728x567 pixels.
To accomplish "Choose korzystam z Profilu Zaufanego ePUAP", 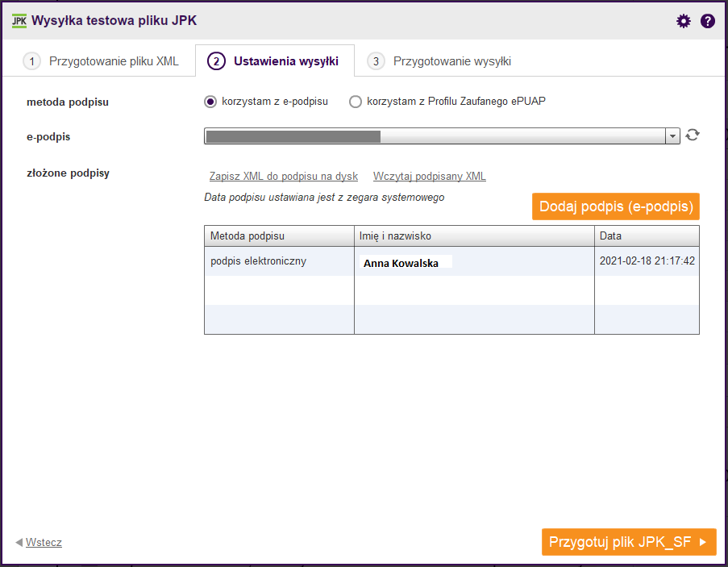I will point(356,102).
